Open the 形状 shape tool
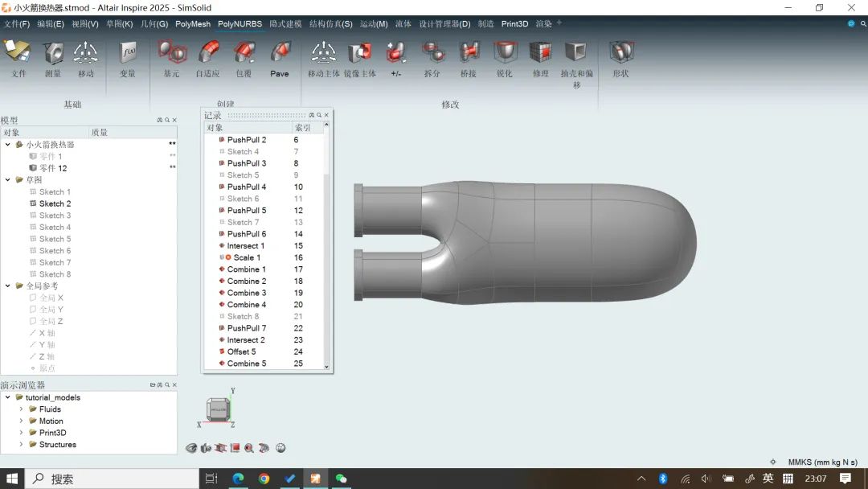Viewport: 868px width, 489px height. click(x=621, y=56)
